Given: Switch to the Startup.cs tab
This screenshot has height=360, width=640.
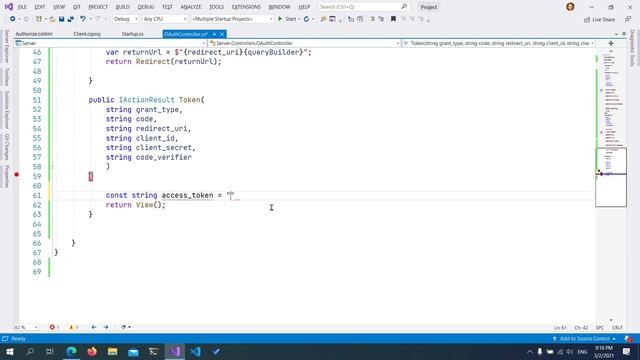Looking at the screenshot, I should [x=132, y=34].
